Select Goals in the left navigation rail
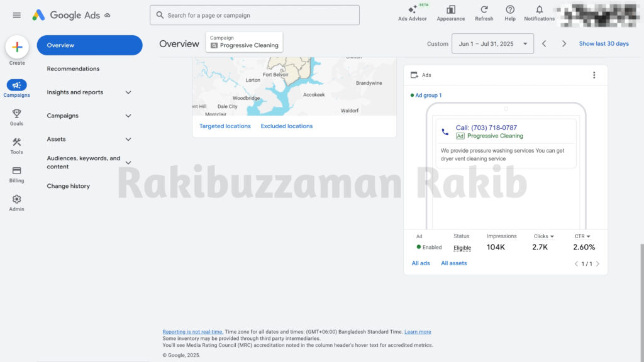The width and height of the screenshot is (644, 362). click(16, 116)
